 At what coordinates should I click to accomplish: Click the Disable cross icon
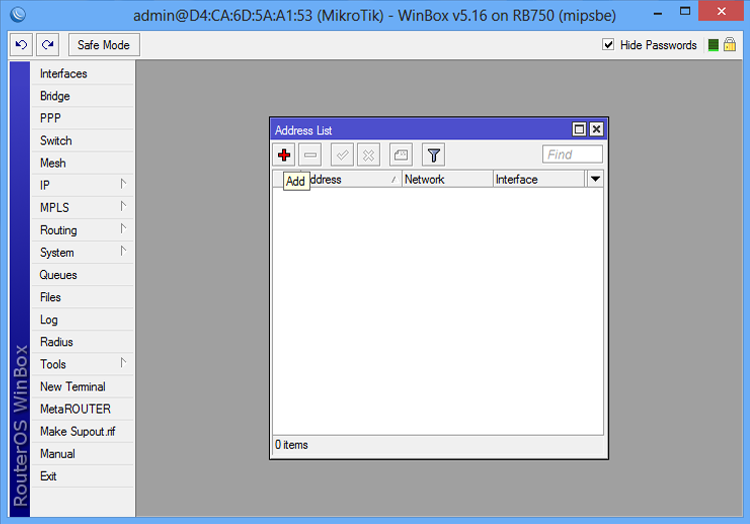[368, 155]
